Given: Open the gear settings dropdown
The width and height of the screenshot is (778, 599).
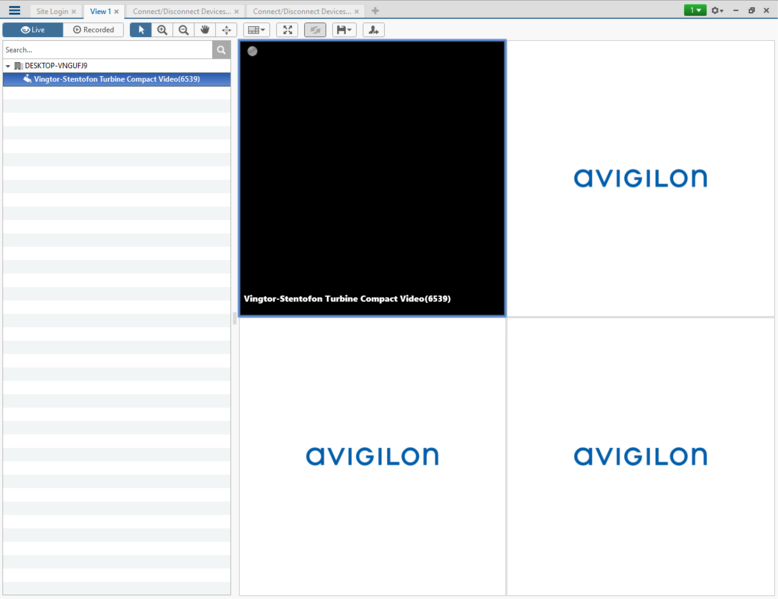Looking at the screenshot, I should (717, 10).
